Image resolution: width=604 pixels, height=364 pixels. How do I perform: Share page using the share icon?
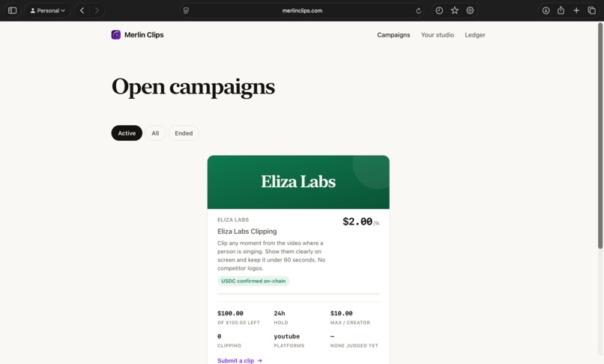pyautogui.click(x=561, y=10)
